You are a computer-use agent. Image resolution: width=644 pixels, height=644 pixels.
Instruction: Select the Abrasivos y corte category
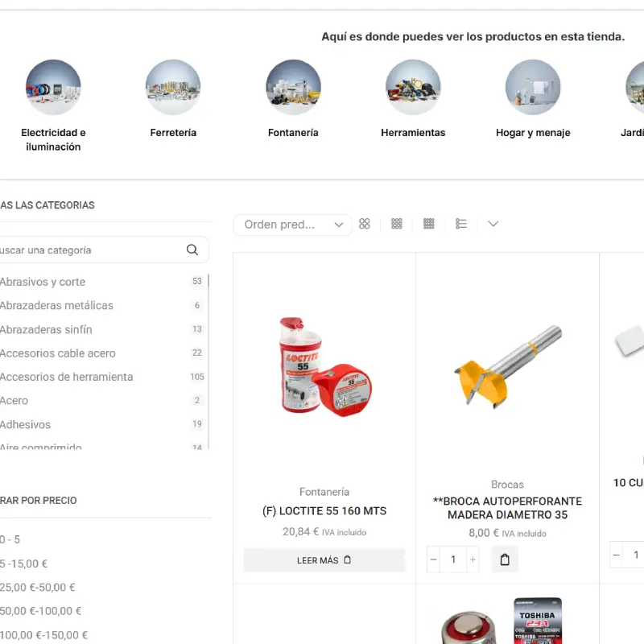point(43,282)
